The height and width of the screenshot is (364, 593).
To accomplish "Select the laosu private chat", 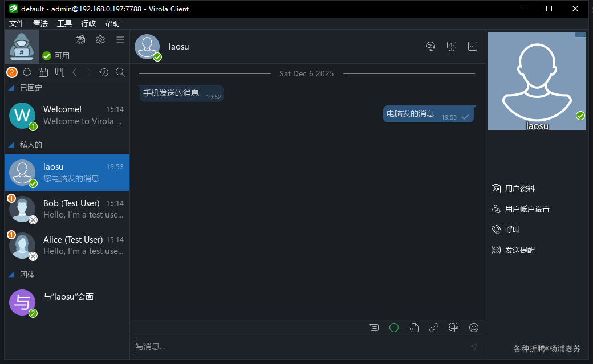I will [x=67, y=173].
